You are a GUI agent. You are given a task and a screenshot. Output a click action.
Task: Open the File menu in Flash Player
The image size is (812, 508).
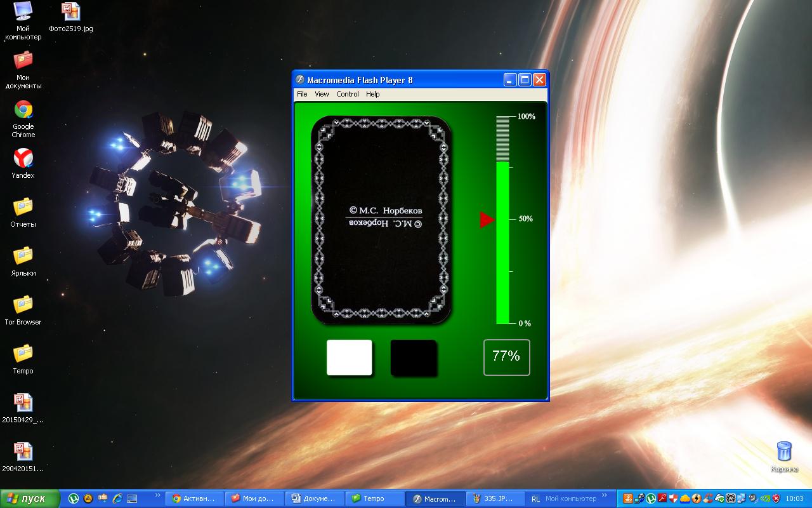302,94
